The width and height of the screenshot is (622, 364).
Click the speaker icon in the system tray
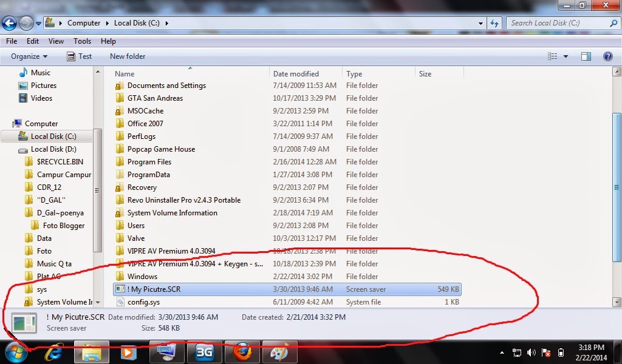click(x=531, y=352)
